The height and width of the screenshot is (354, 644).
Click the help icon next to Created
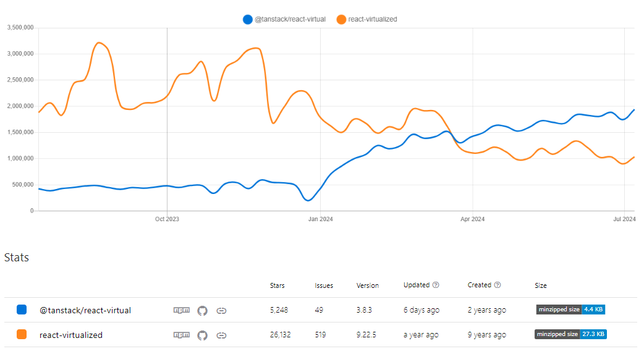pyautogui.click(x=498, y=285)
